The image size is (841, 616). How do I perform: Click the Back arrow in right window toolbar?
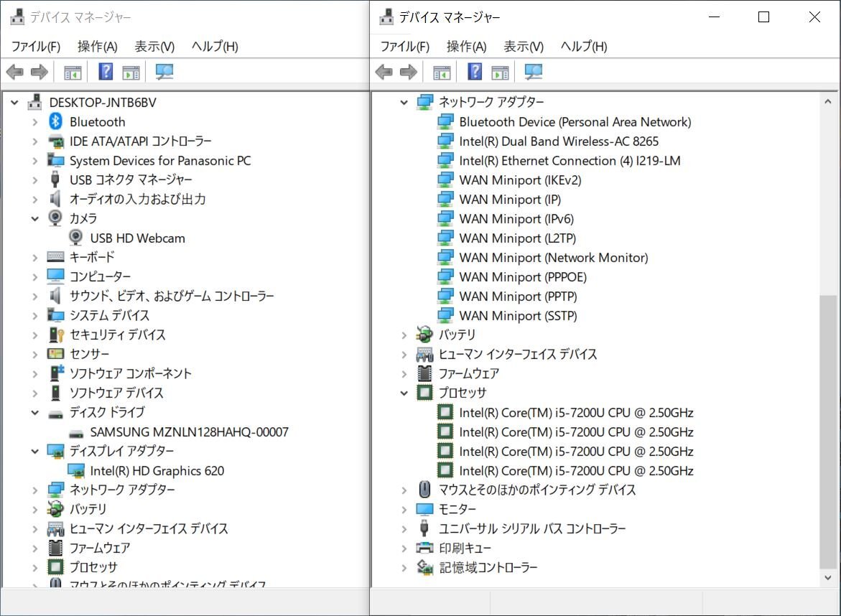click(384, 71)
